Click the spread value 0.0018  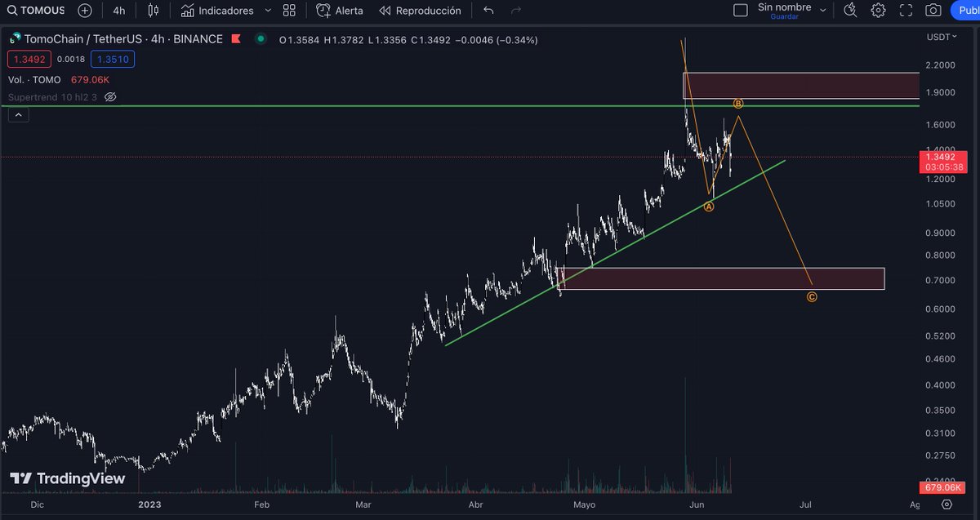coord(69,59)
